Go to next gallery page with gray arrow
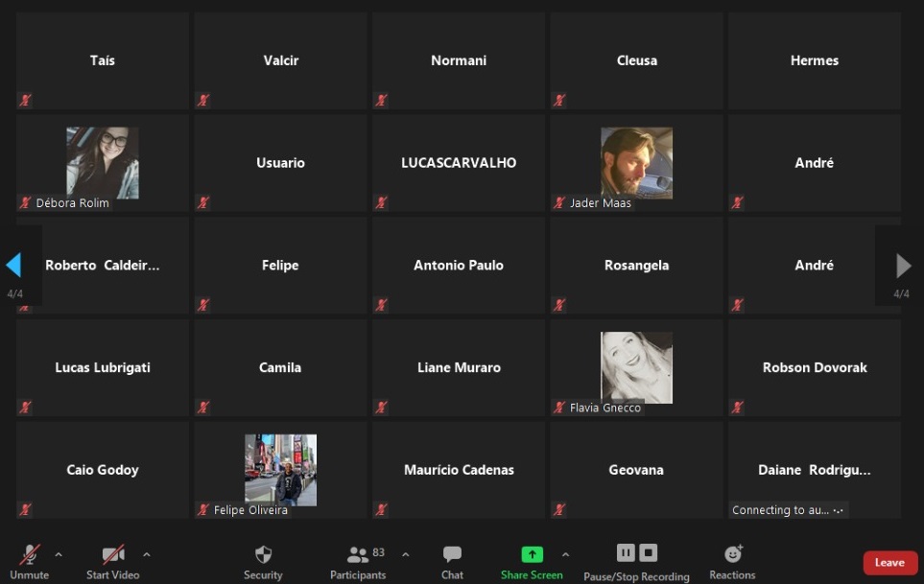 tap(904, 266)
